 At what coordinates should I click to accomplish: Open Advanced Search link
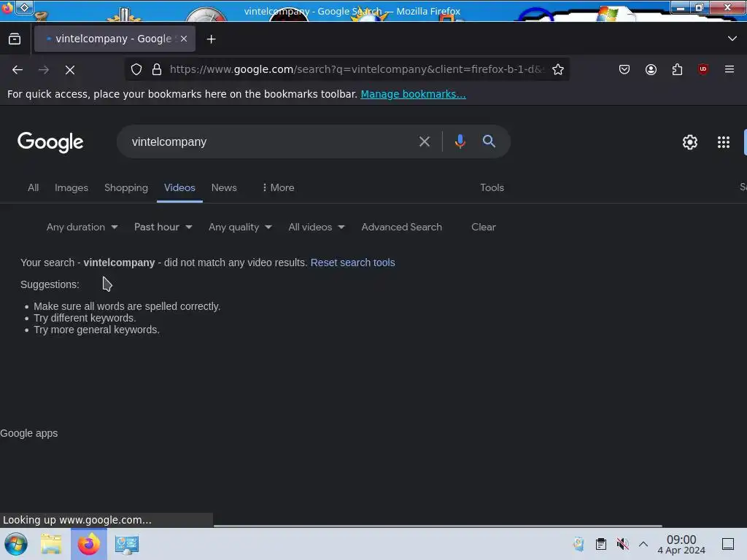click(402, 227)
